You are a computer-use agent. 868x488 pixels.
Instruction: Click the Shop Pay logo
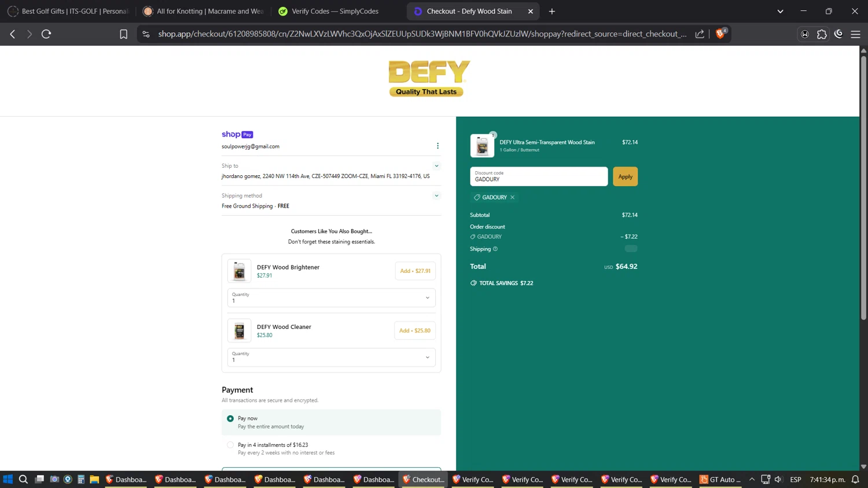pyautogui.click(x=237, y=134)
